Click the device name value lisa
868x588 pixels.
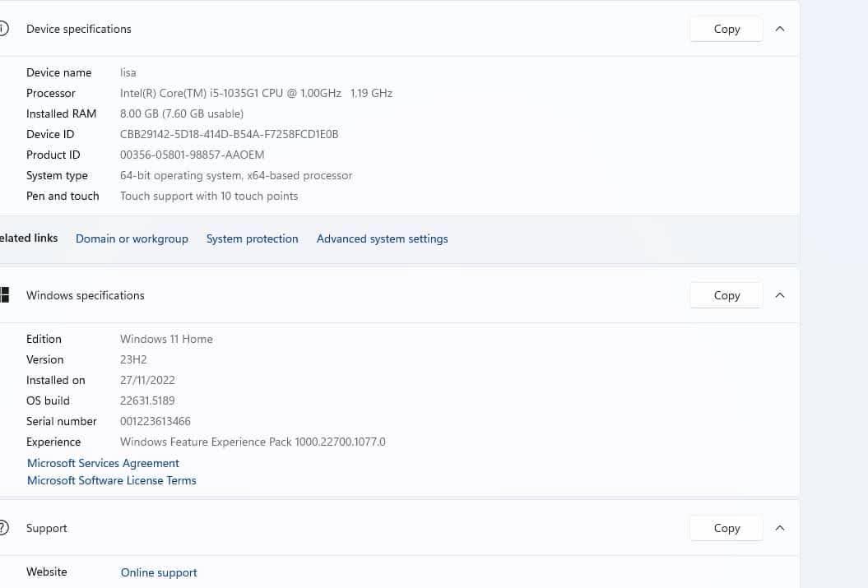[x=128, y=72]
